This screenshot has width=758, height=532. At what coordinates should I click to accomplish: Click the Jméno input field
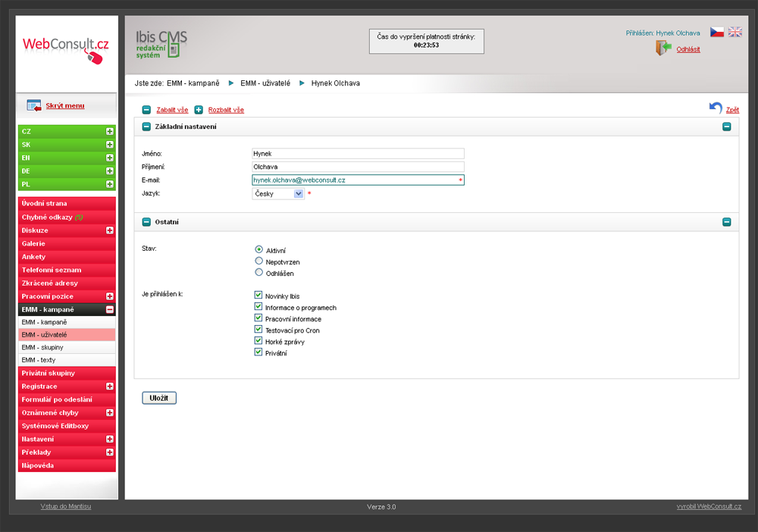359,154
